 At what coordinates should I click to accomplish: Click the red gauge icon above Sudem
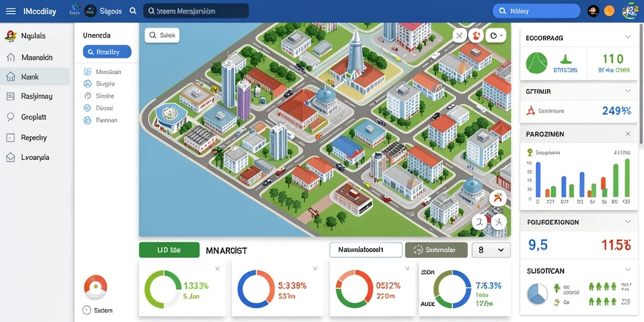96,286
